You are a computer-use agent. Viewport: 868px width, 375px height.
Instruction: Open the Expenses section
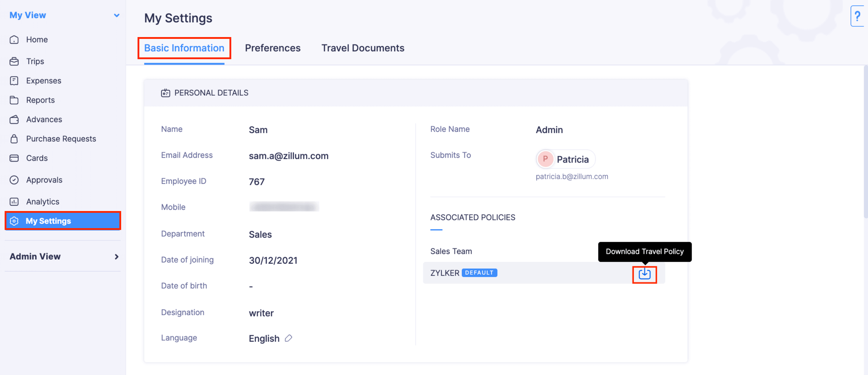point(43,80)
